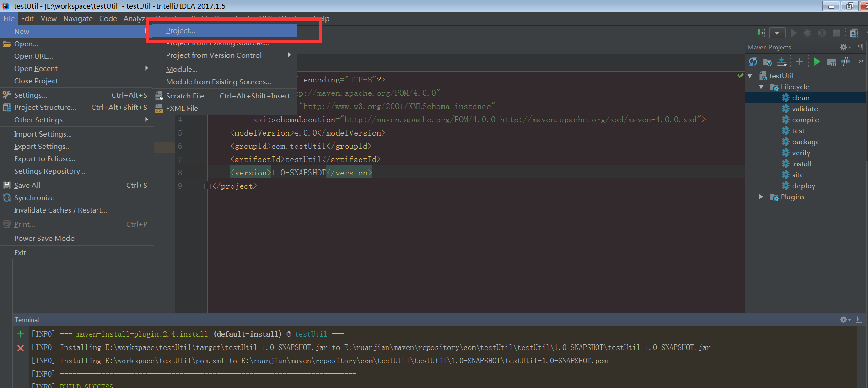Choose Project from Version Control
Screen dimensions: 868x388
click(224, 55)
